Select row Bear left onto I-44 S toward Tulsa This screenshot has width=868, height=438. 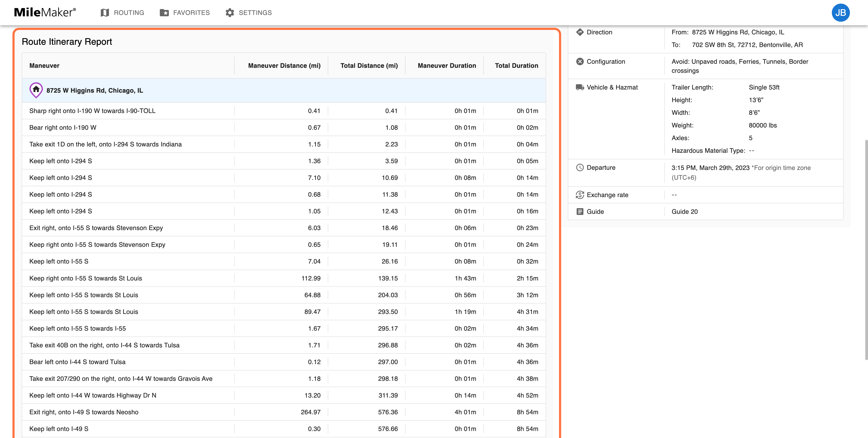pos(284,362)
